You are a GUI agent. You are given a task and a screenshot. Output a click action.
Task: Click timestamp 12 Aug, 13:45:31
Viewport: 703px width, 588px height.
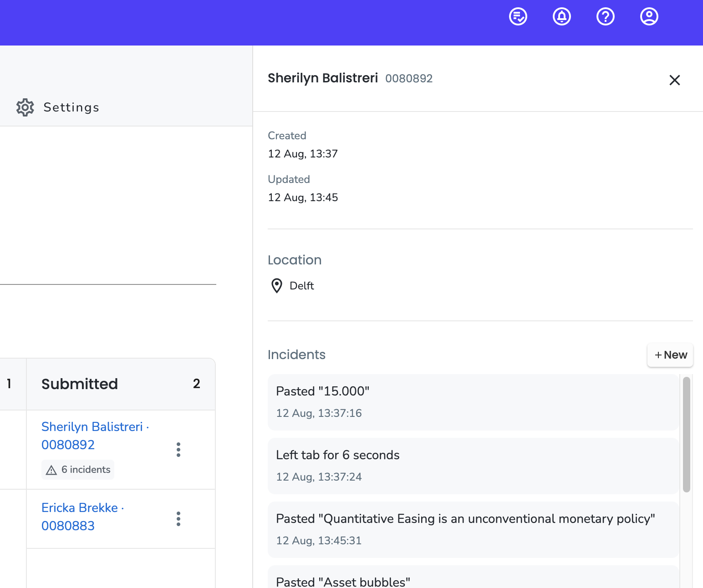click(x=319, y=541)
